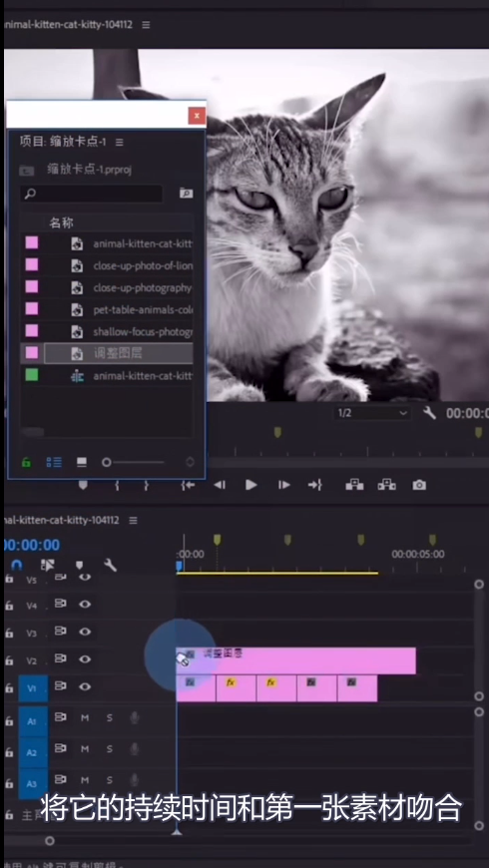Click the blue A1 track target button

(x=33, y=721)
